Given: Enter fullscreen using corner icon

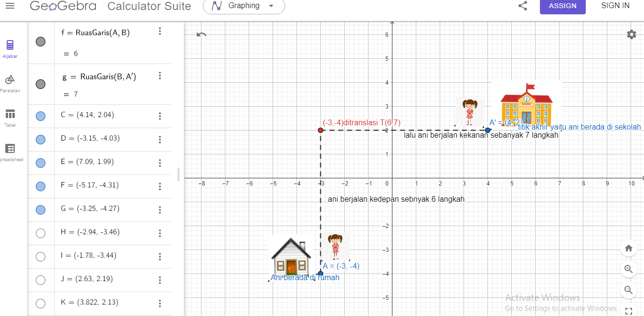Looking at the screenshot, I should (x=628, y=310).
